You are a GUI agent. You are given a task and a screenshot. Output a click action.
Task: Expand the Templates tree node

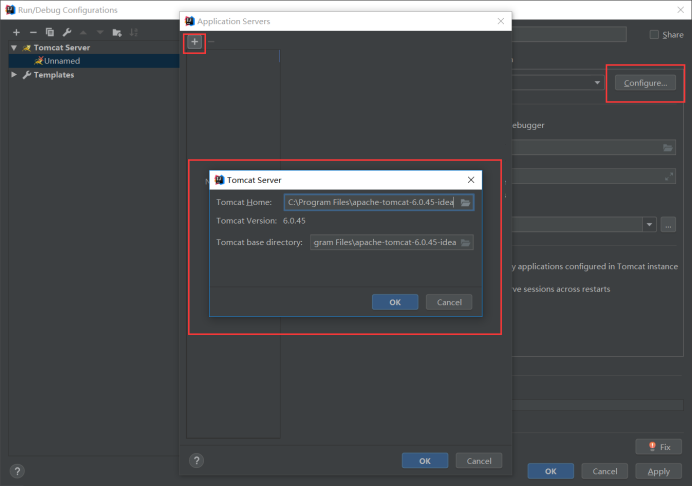pos(14,75)
